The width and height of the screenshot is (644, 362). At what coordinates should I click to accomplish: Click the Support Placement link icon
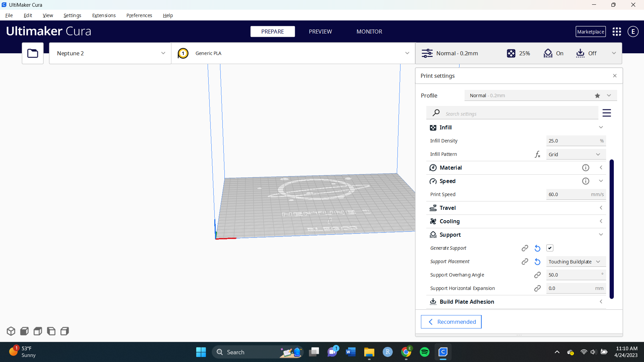tap(525, 261)
